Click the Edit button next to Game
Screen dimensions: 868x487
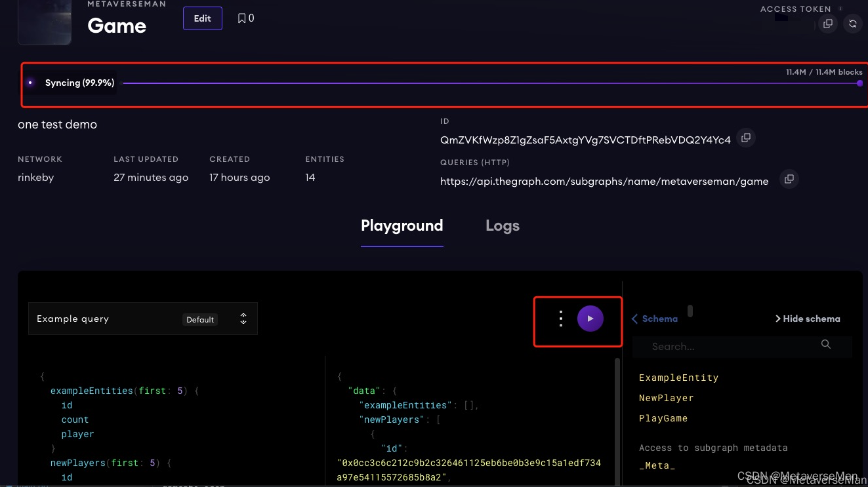[202, 18]
